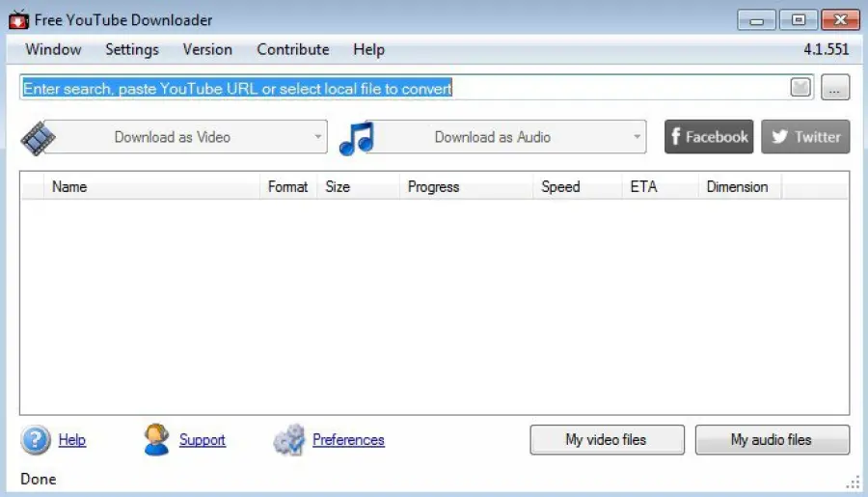This screenshot has width=868, height=497.
Task: Click the resize grip at window corner
Action: pyautogui.click(x=854, y=482)
